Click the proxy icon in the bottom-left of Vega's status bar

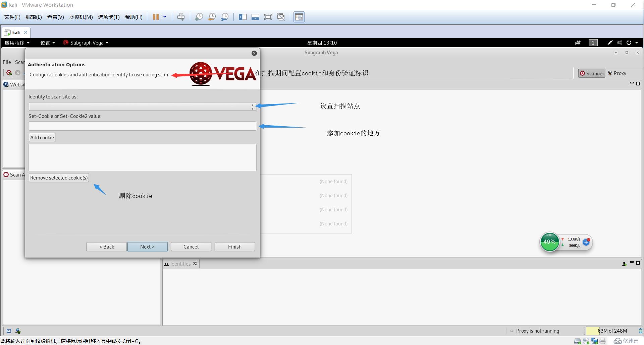pos(18,331)
